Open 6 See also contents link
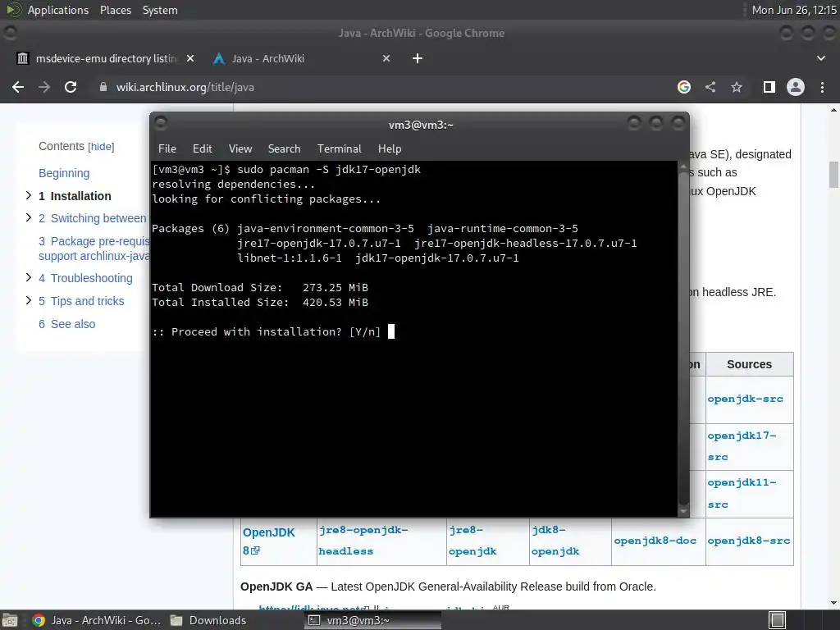This screenshot has height=630, width=840. click(x=66, y=324)
